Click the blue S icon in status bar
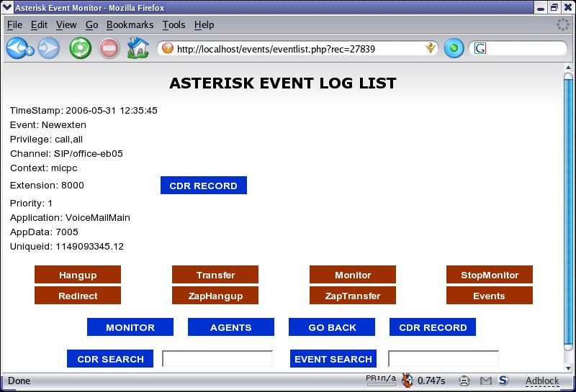Viewport: 576px width, 392px height. click(503, 380)
